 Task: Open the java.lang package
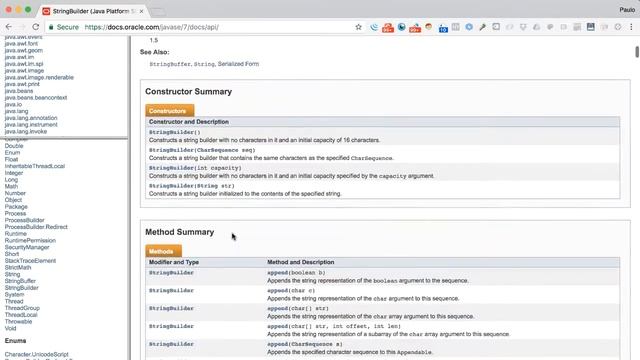(16, 111)
